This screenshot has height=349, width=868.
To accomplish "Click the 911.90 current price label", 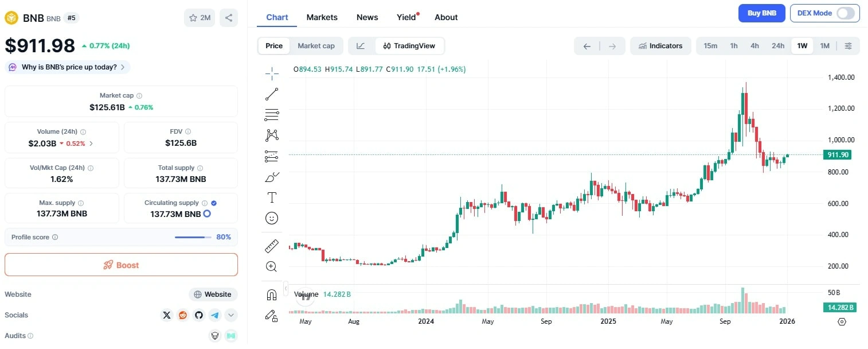I will (837, 155).
